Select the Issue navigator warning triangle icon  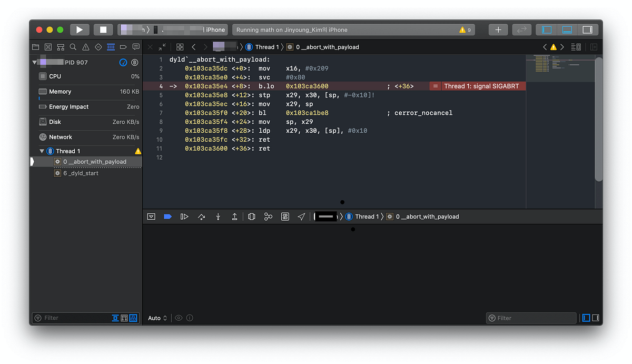(86, 46)
